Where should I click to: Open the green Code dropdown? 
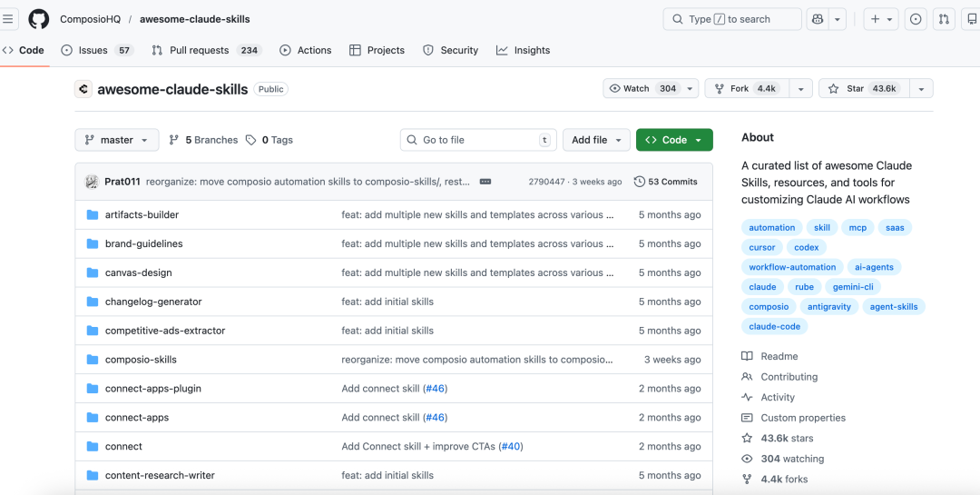click(674, 140)
